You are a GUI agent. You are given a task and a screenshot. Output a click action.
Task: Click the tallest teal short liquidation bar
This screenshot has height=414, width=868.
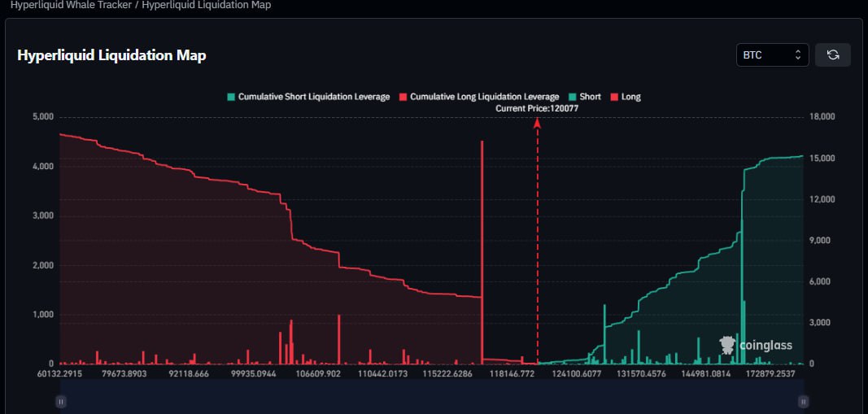click(742, 292)
